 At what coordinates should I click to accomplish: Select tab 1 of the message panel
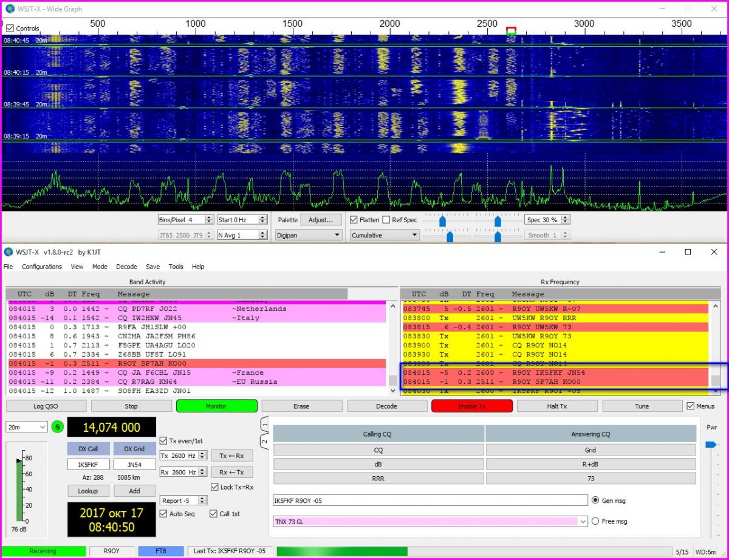(x=265, y=423)
